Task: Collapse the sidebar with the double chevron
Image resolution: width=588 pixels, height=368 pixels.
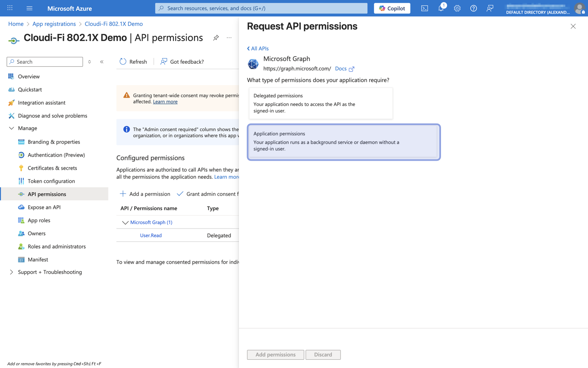Action: [x=102, y=62]
